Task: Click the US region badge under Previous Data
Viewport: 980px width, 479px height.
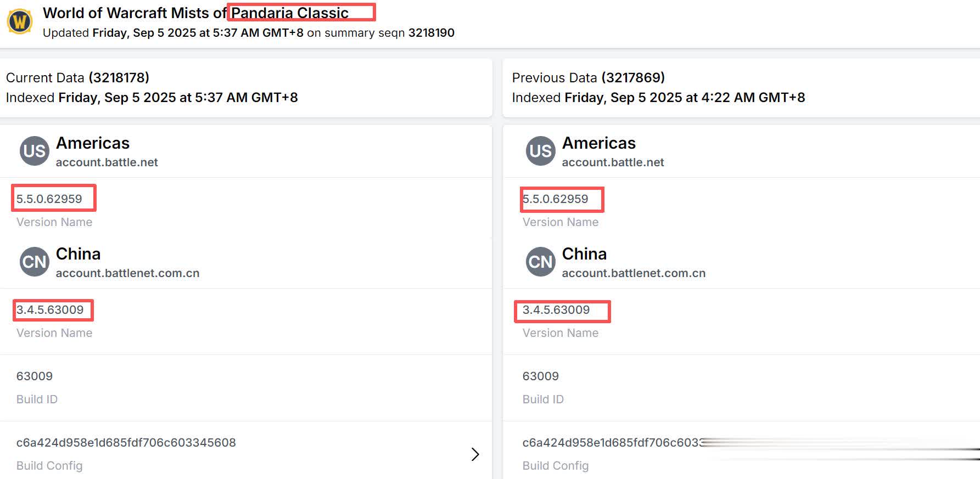Action: (x=540, y=151)
